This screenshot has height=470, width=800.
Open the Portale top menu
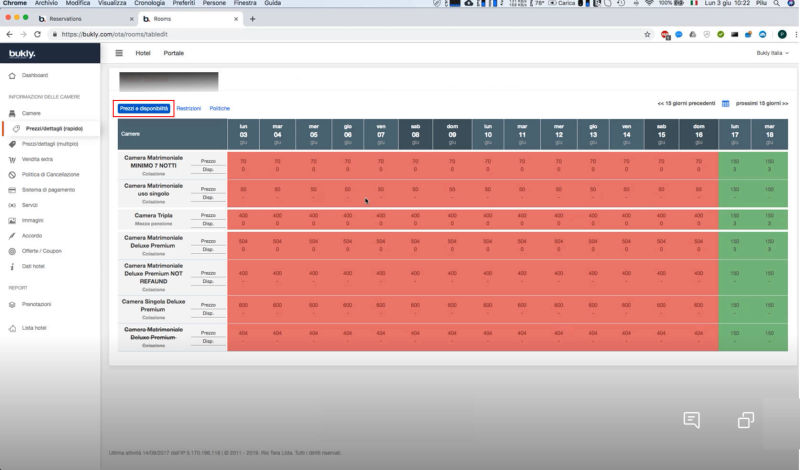click(x=173, y=53)
